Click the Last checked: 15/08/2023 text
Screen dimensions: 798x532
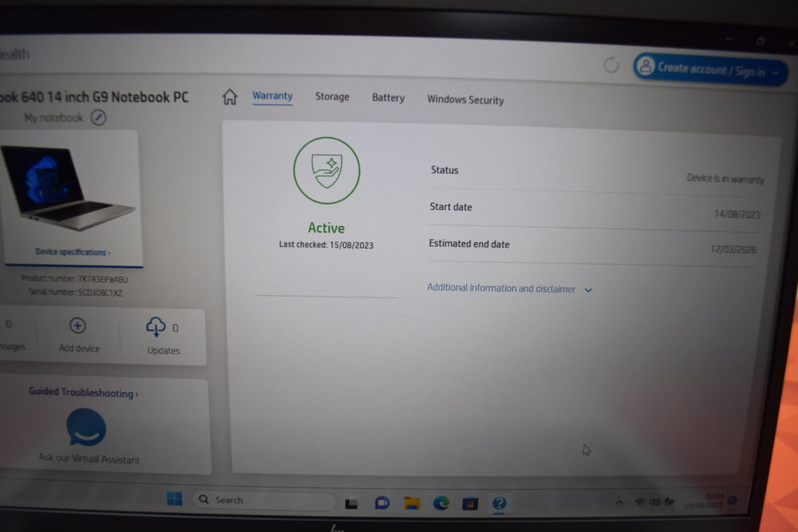[x=326, y=245]
